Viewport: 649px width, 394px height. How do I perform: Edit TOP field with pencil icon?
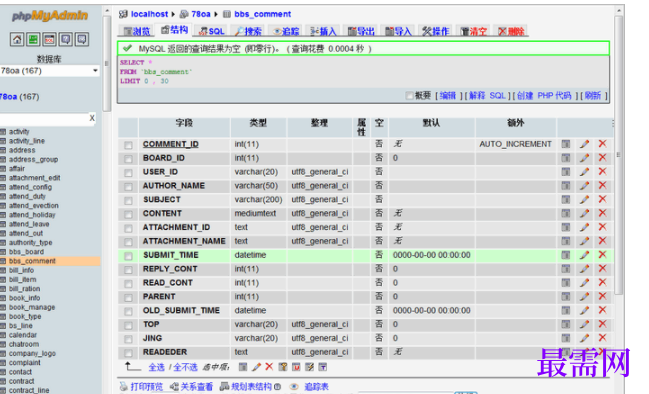tap(584, 324)
